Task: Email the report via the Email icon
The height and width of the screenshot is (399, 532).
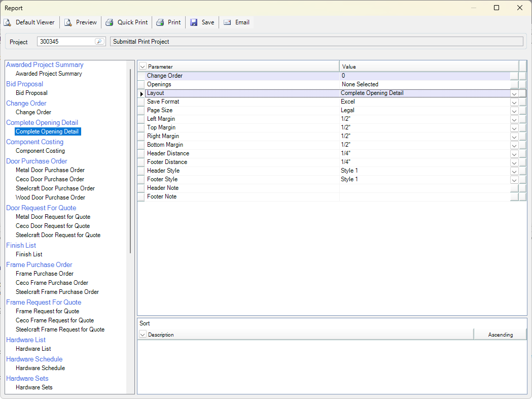Action: (227, 22)
